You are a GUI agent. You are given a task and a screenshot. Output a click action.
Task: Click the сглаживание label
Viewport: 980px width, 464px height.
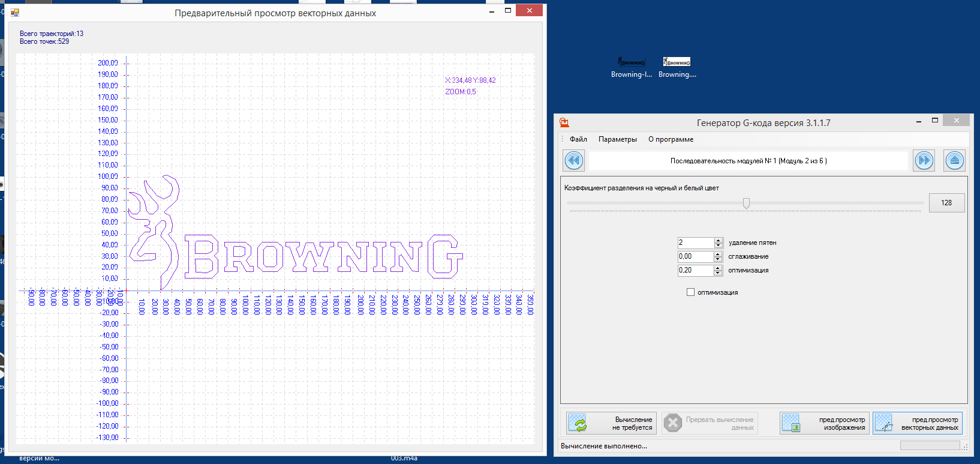click(748, 256)
